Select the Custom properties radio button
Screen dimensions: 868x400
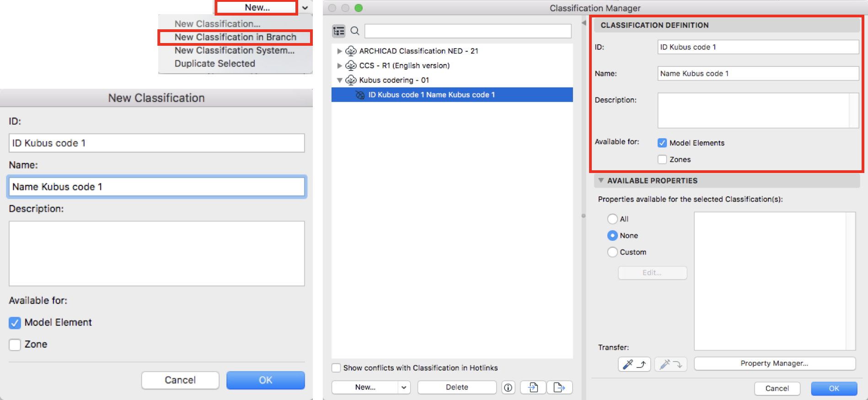coord(612,252)
